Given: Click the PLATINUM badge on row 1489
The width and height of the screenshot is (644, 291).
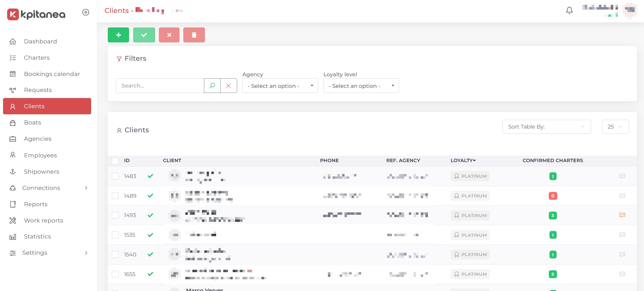Looking at the screenshot, I should tap(470, 196).
